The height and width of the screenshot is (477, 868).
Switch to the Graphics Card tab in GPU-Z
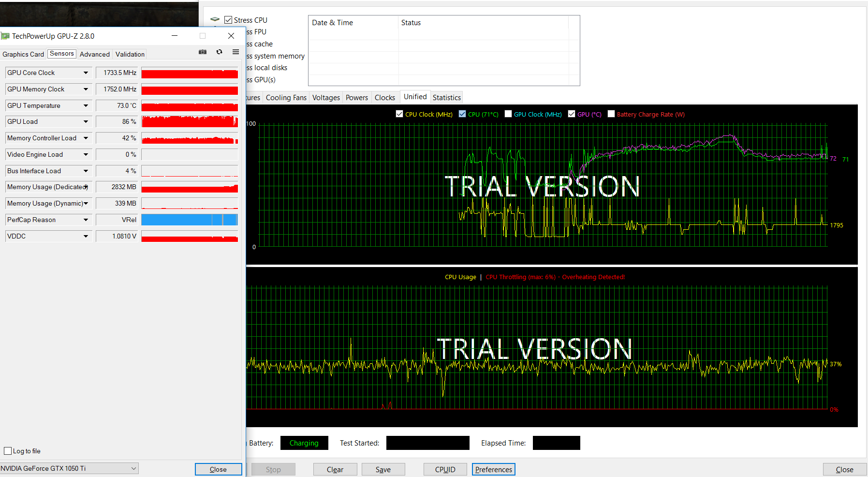(x=23, y=54)
